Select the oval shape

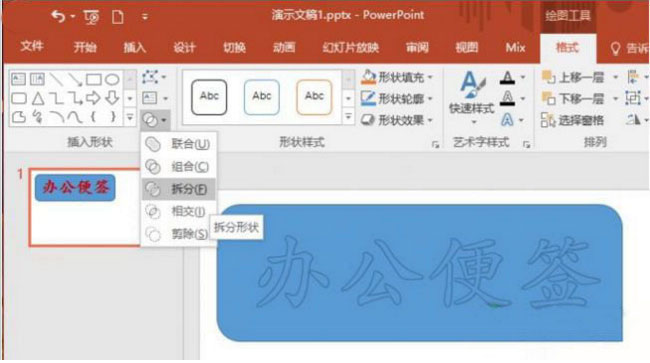tap(112, 79)
